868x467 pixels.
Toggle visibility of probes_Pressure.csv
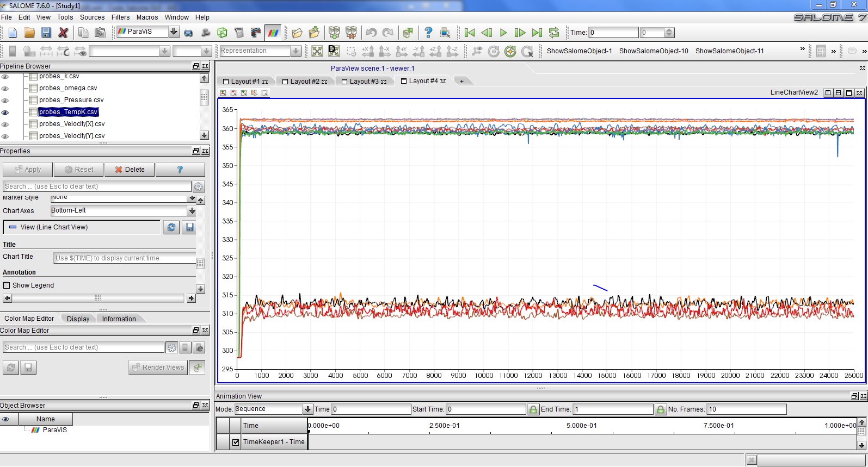pos(5,100)
